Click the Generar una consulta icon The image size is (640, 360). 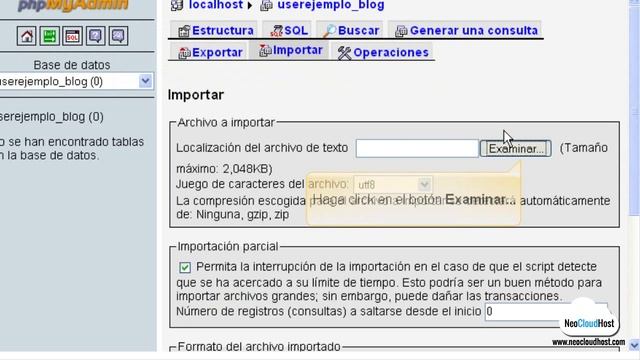(x=401, y=31)
